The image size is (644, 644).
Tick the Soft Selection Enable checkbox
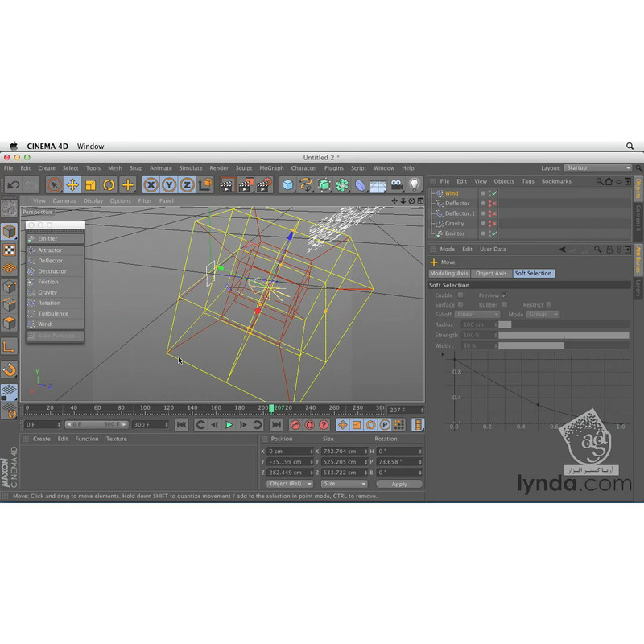click(460, 295)
